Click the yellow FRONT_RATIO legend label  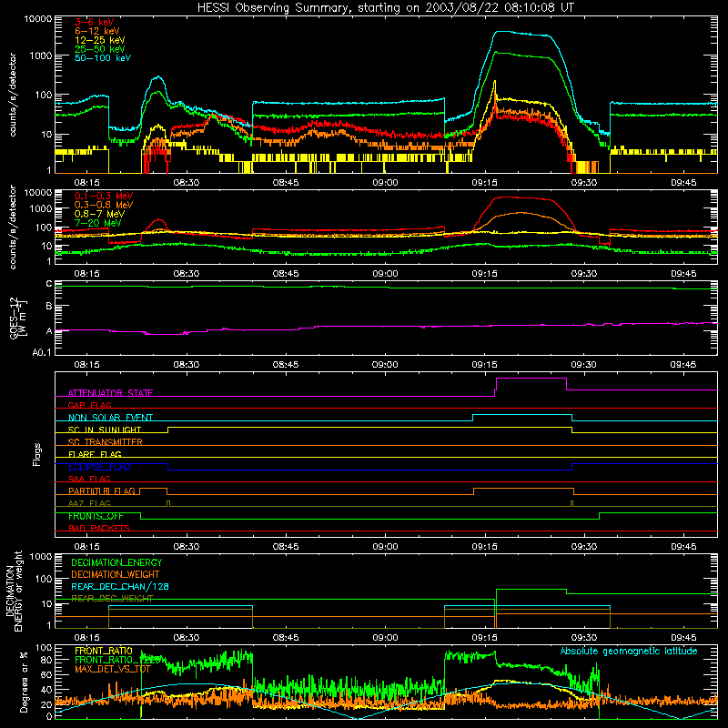104,651
